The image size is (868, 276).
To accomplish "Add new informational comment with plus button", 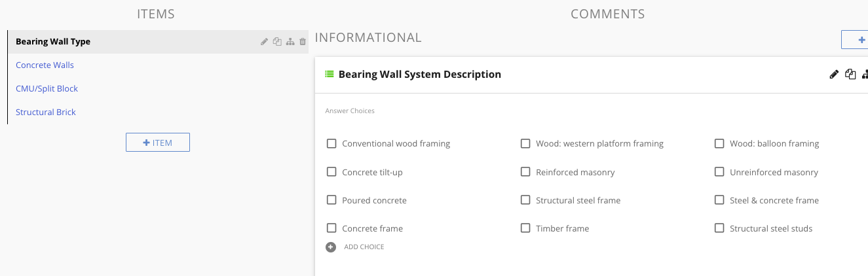I will (x=855, y=40).
